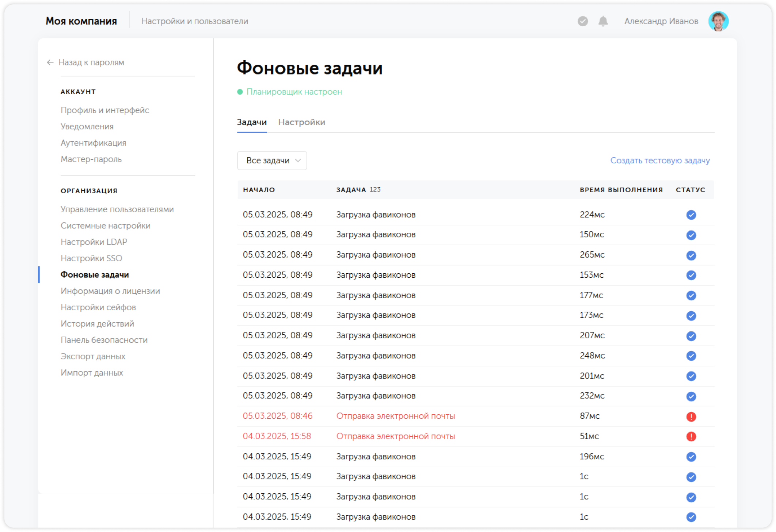Click the ЗАДАЧА column header
The image size is (776, 532).
(x=351, y=190)
